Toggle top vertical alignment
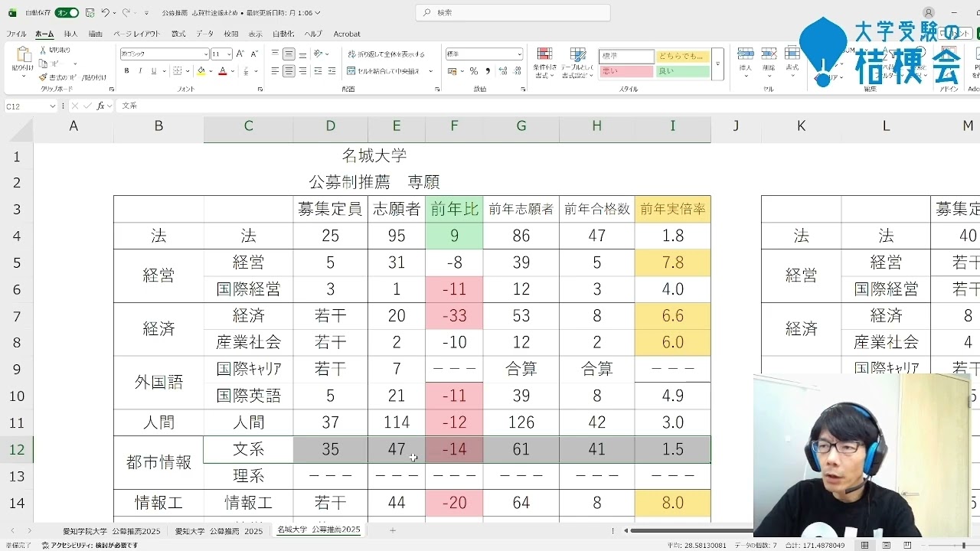The height and width of the screenshot is (551, 980). [x=275, y=54]
